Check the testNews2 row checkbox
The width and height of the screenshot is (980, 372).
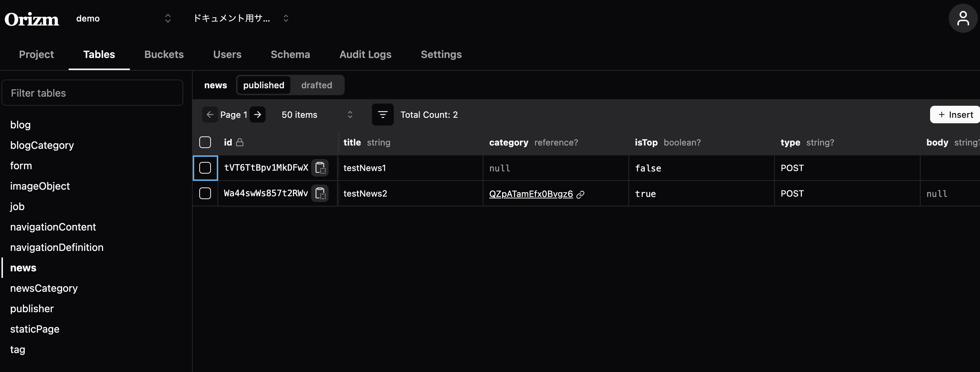tap(205, 193)
